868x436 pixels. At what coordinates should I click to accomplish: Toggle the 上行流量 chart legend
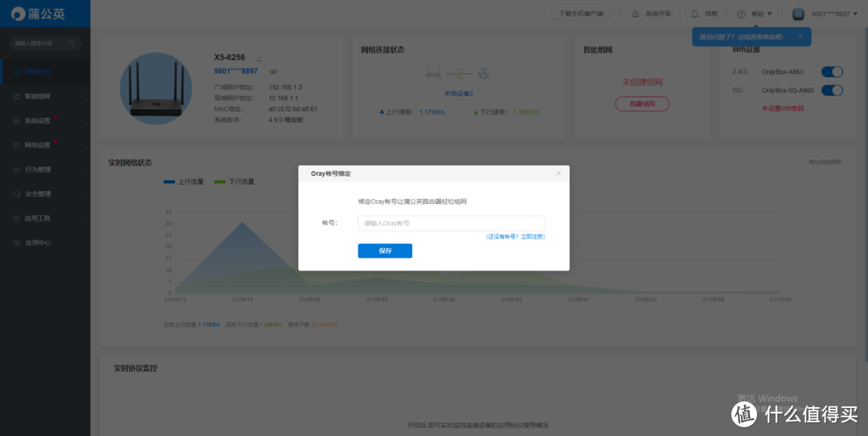pos(184,181)
